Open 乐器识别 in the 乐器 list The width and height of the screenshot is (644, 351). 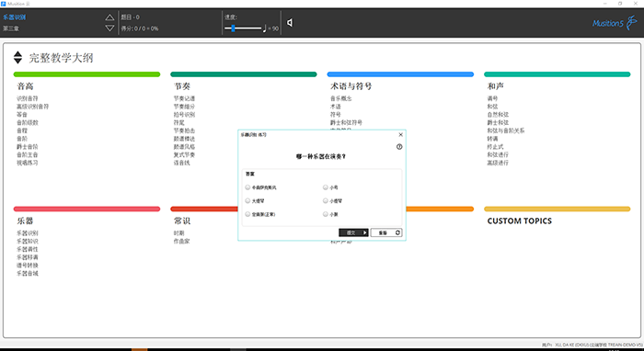[27, 232]
